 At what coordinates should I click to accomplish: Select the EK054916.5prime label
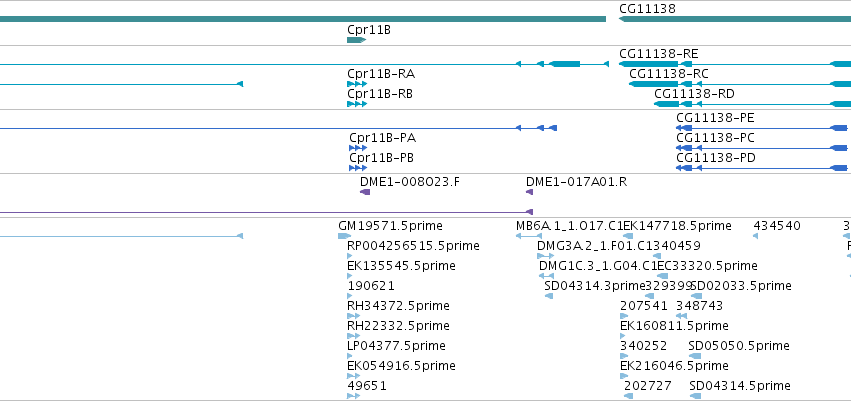(x=401, y=366)
